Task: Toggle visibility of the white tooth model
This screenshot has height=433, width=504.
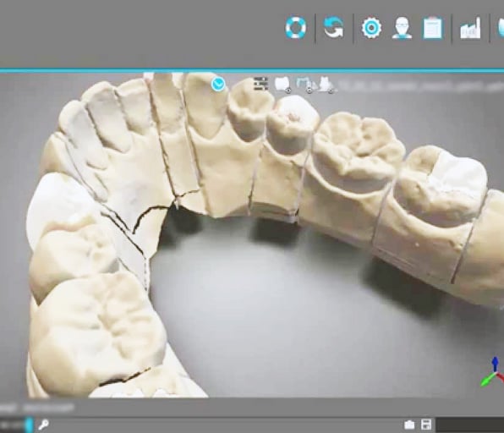Action: pyautogui.click(x=282, y=85)
